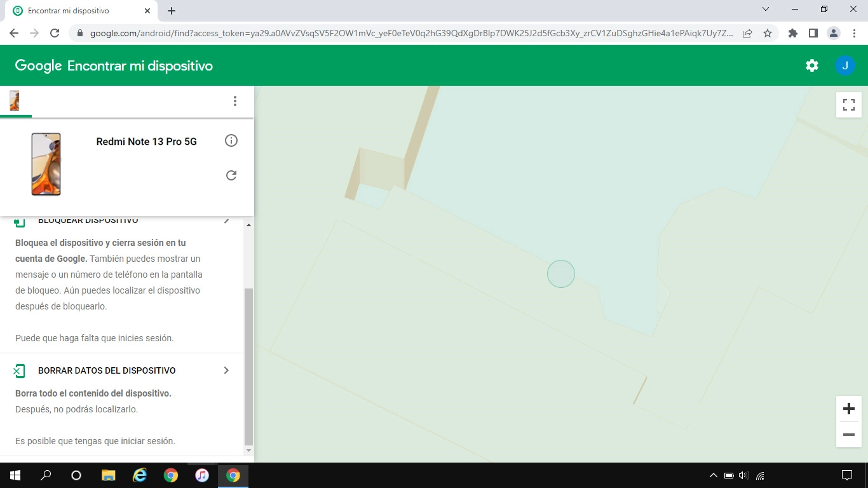
Task: Click the Borrar Datos Del Dispositivo action
Action: pyautogui.click(x=106, y=370)
